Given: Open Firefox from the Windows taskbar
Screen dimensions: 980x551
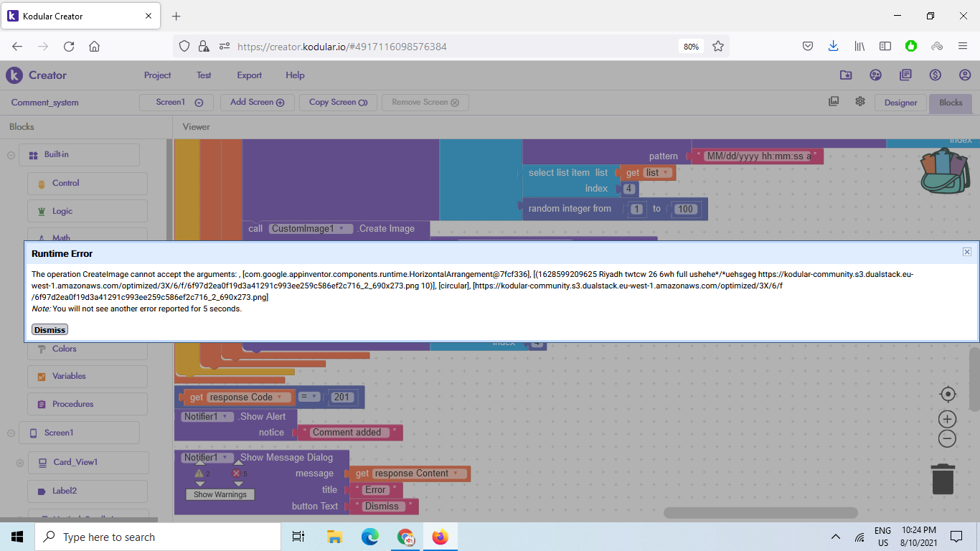Looking at the screenshot, I should click(440, 537).
